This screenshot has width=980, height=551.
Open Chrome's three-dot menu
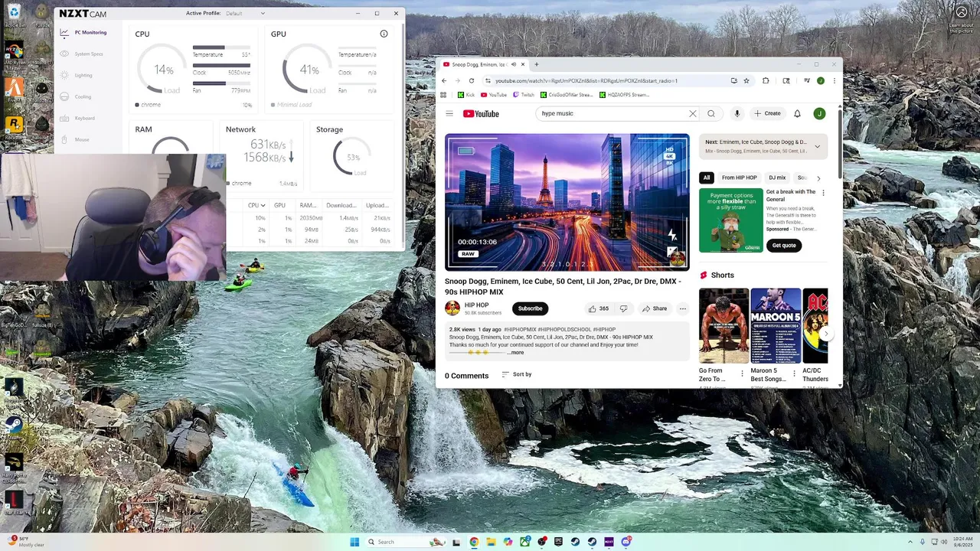pyautogui.click(x=835, y=80)
